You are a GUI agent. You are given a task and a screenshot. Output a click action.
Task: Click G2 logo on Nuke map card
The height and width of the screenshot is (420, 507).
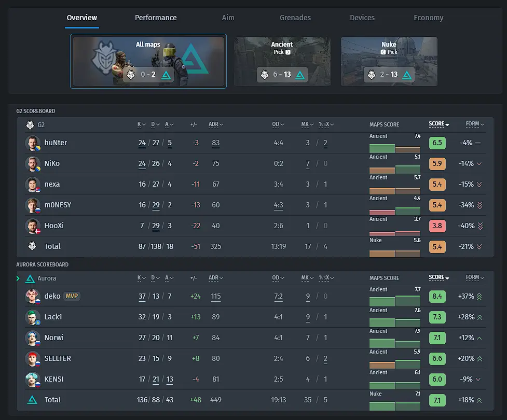[x=372, y=75]
